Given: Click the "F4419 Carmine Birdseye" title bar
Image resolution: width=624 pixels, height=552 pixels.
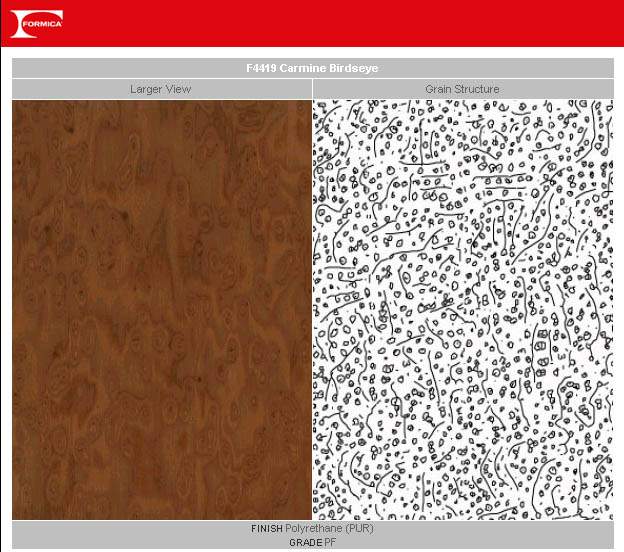Looking at the screenshot, I should (312, 68).
